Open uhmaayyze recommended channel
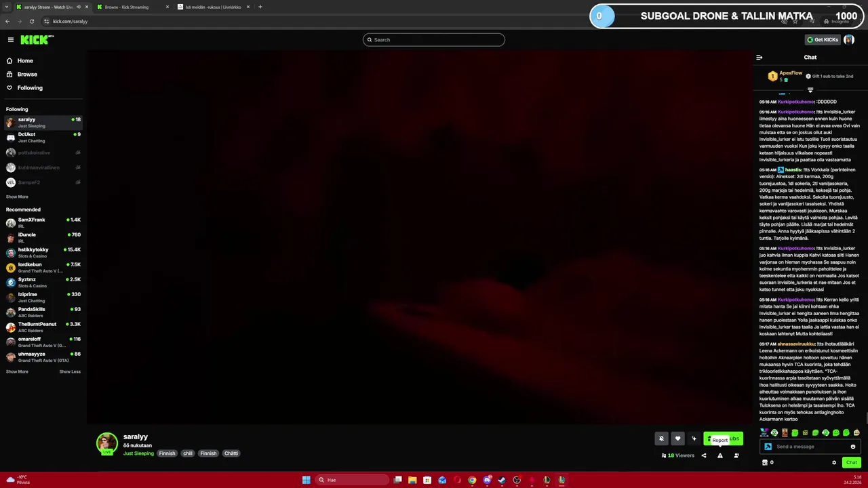868x488 pixels. coord(43,357)
